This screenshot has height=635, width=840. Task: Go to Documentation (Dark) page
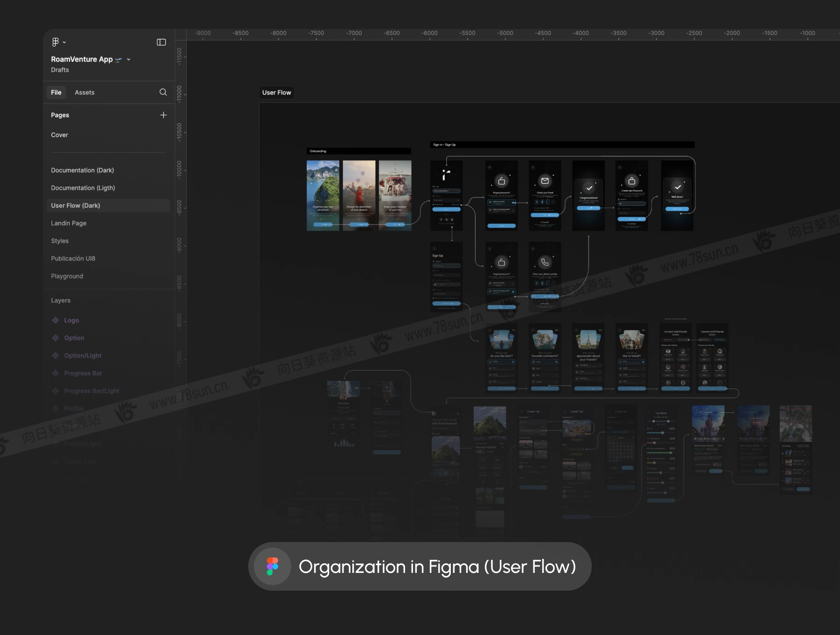click(82, 170)
